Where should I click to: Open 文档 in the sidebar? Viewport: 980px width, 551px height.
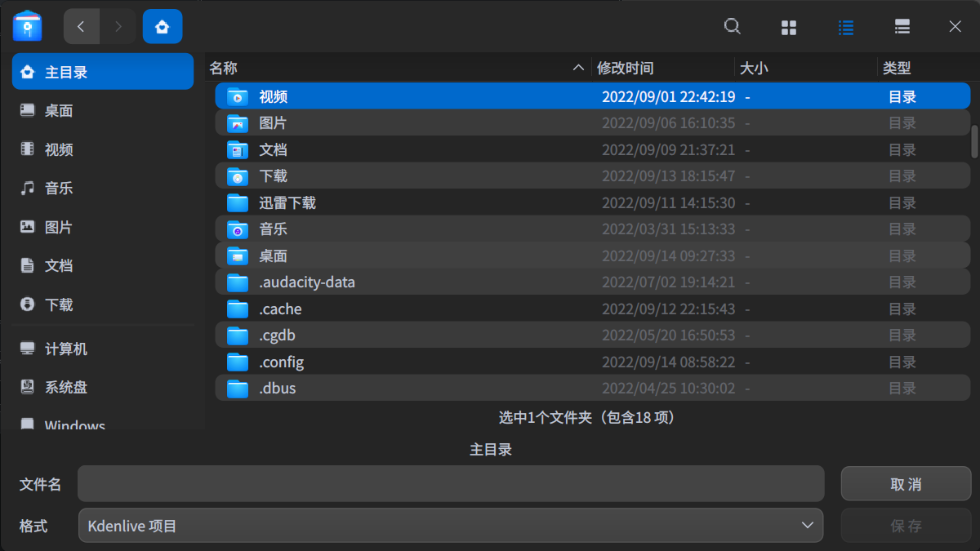coord(103,265)
